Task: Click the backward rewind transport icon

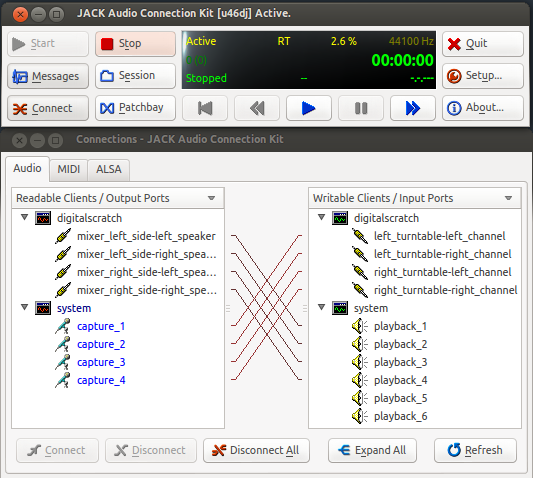Action: pos(257,108)
